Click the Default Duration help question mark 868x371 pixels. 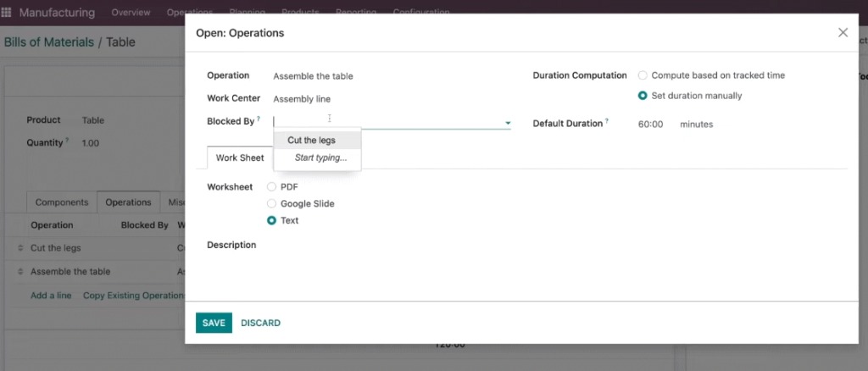tap(607, 121)
